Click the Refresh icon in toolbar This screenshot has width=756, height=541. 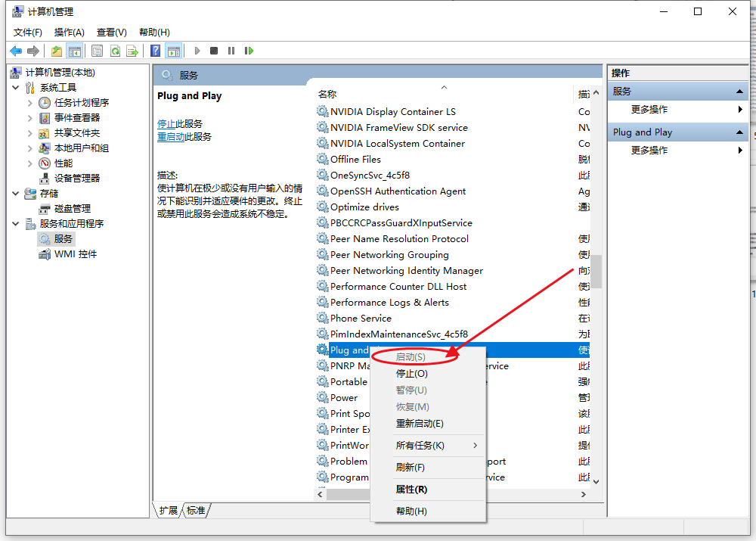pos(115,51)
